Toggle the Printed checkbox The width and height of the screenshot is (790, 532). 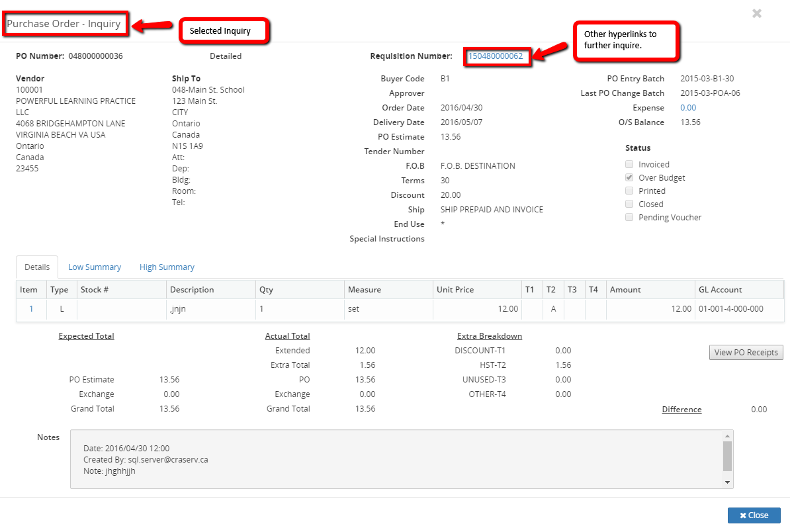630,191
